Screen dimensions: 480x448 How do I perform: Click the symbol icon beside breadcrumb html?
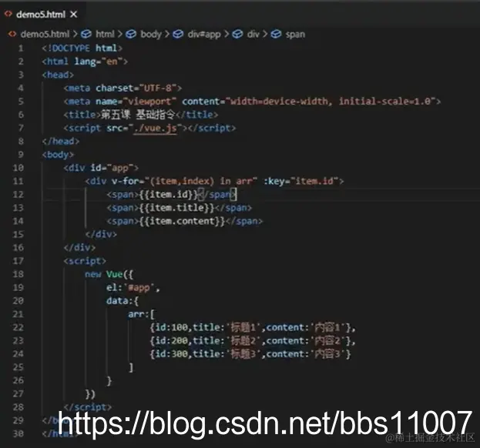point(86,34)
